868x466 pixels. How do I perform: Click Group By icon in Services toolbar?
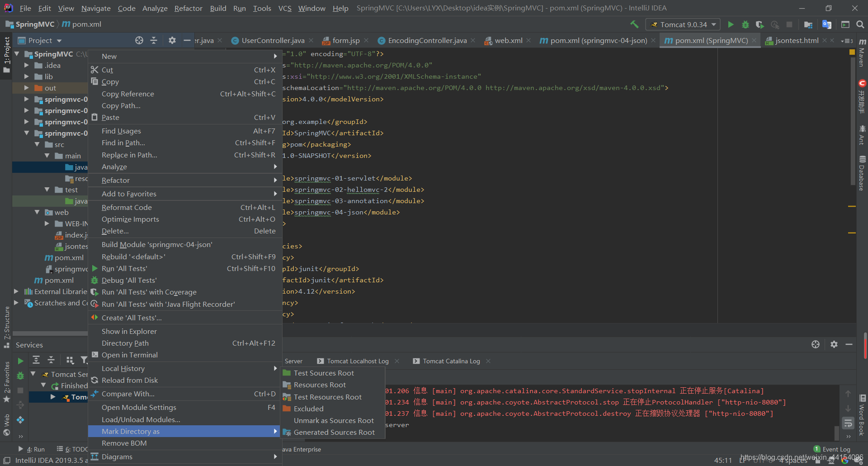[x=70, y=360]
